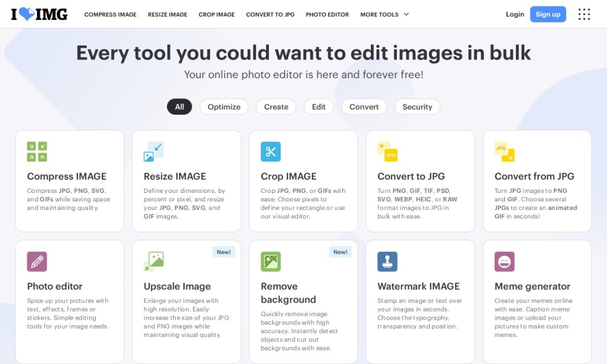Viewport: 607px width, 364px height.
Task: Expand the More Tools dropdown arrow
Action: 406,15
